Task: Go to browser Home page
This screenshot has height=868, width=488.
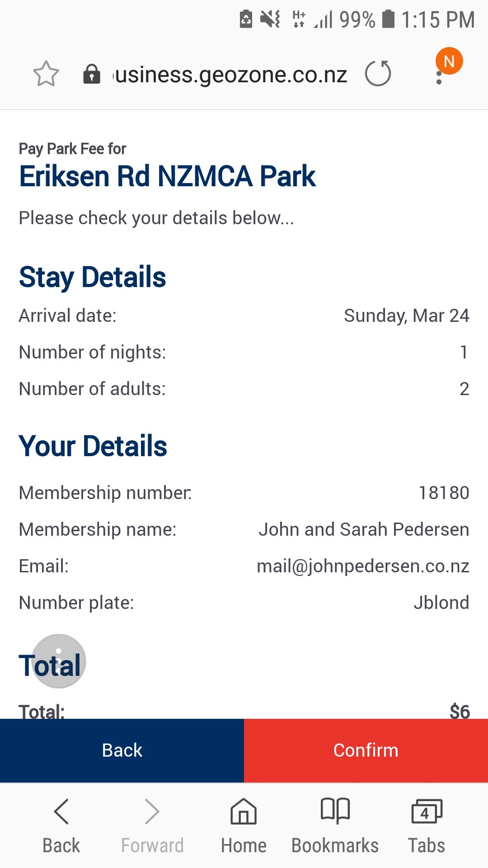Action: pyautogui.click(x=244, y=825)
